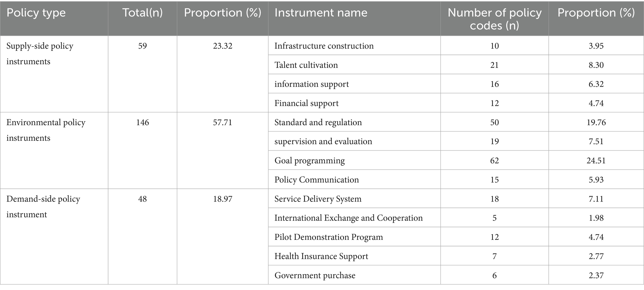Click the "information support" cell
Viewport: 644px width, 290px height.
(312, 84)
